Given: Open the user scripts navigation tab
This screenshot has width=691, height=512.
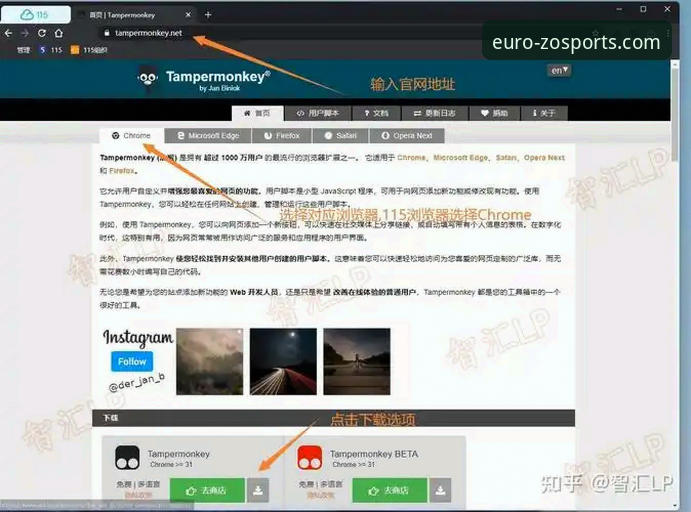Looking at the screenshot, I should pyautogui.click(x=318, y=113).
